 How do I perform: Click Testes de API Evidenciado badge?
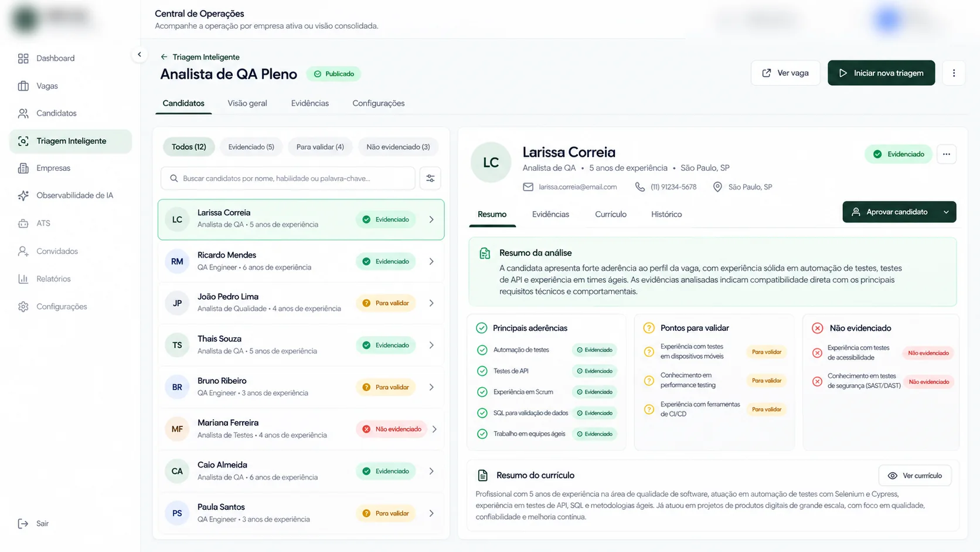point(594,371)
